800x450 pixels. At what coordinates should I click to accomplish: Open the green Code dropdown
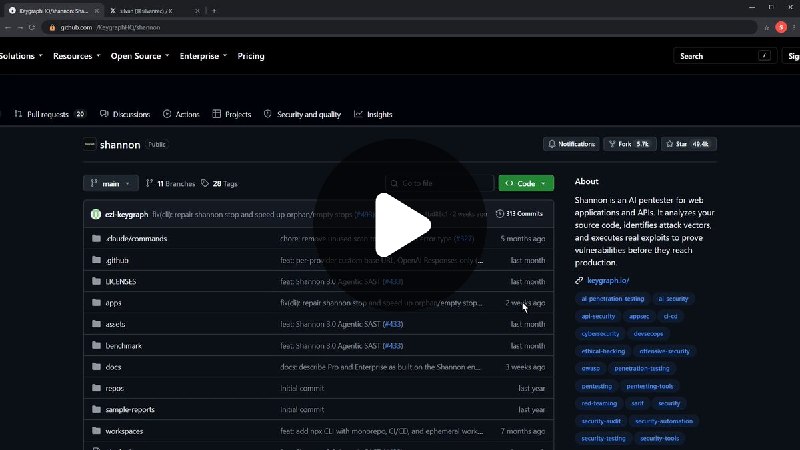(526, 183)
